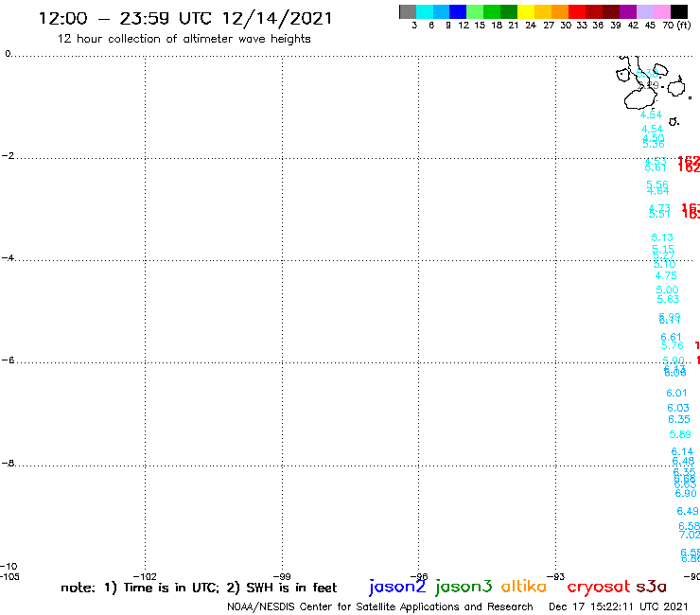Click the bright red legend swatch above 33
This screenshot has width=700, height=615.
tap(577, 11)
